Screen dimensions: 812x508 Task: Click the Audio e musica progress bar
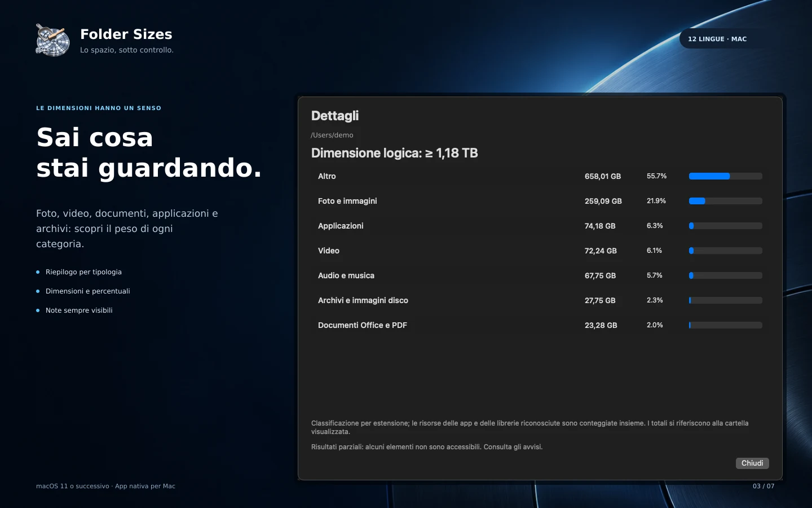point(726,275)
